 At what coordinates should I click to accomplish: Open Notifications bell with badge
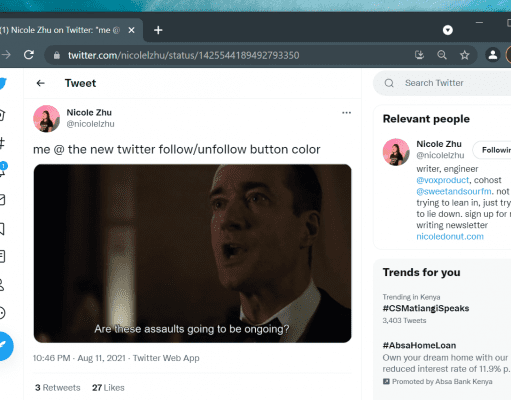[3, 169]
